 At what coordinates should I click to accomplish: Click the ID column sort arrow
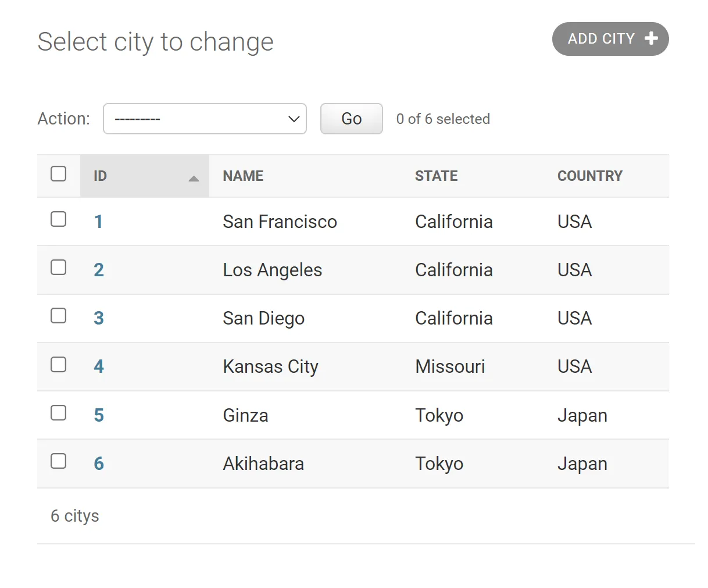coord(194,179)
